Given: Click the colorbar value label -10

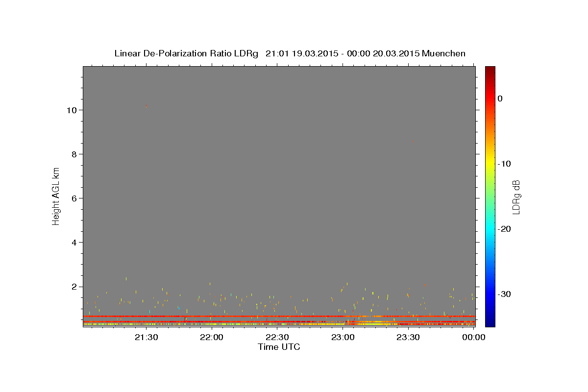Looking at the screenshot, I should point(504,164).
